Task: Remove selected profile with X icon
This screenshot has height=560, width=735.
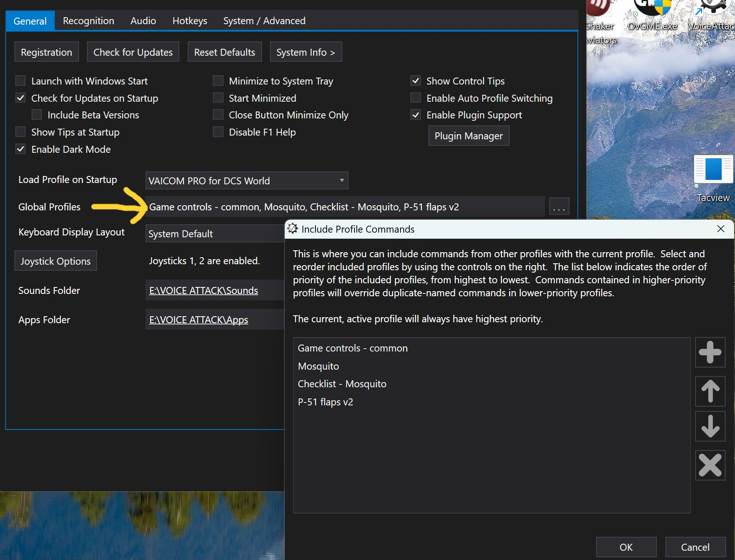Action: pyautogui.click(x=710, y=465)
